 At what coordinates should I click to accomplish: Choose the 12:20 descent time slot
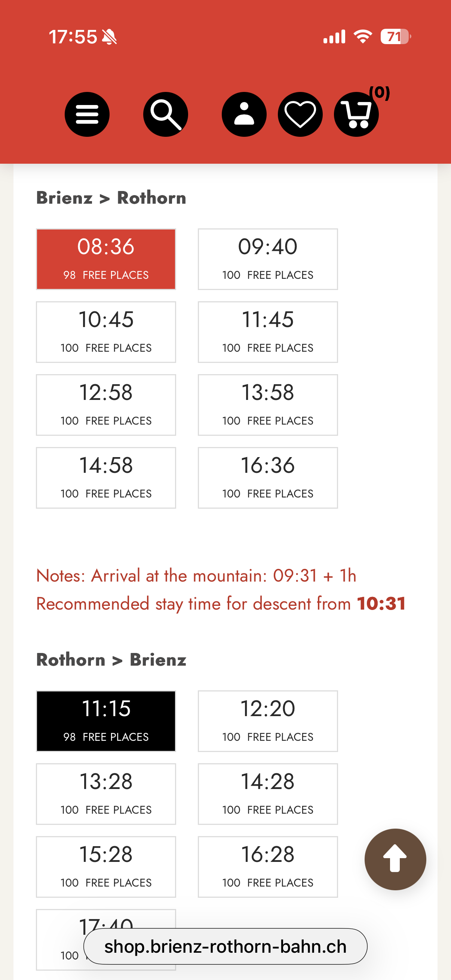267,721
